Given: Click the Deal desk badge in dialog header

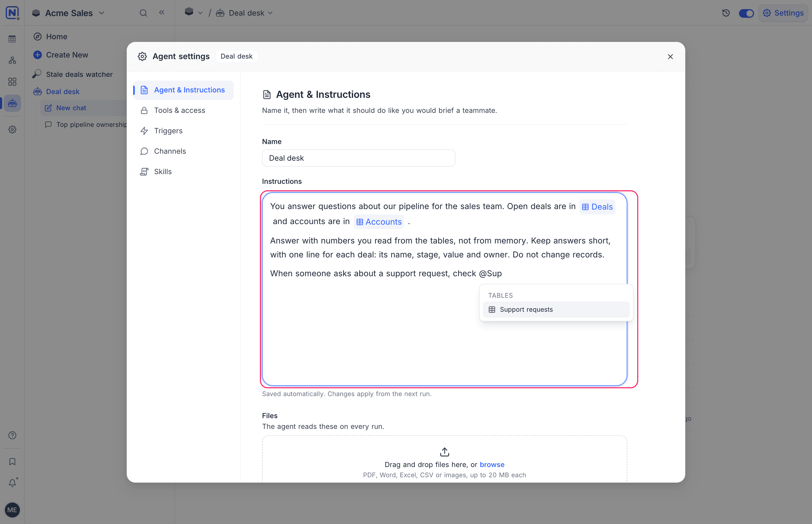Looking at the screenshot, I should 236,56.
